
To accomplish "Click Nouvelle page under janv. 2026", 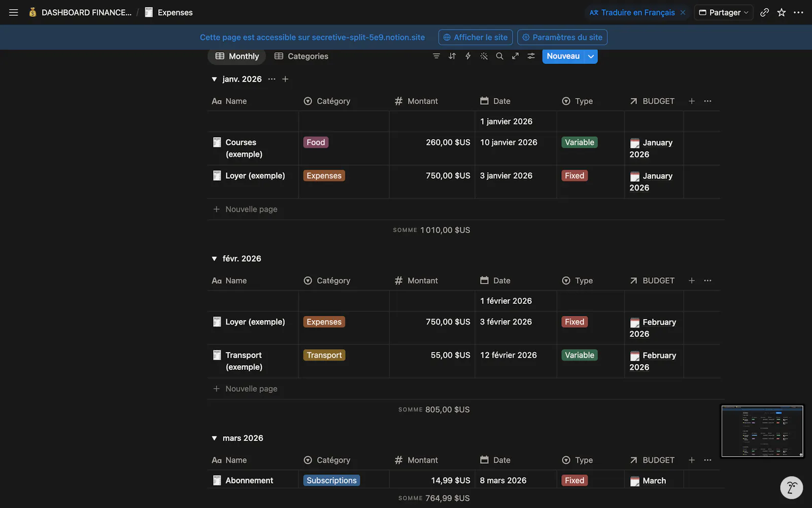I will click(x=246, y=209).
